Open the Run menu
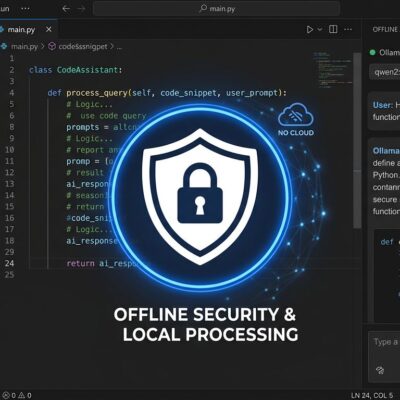 [5, 9]
